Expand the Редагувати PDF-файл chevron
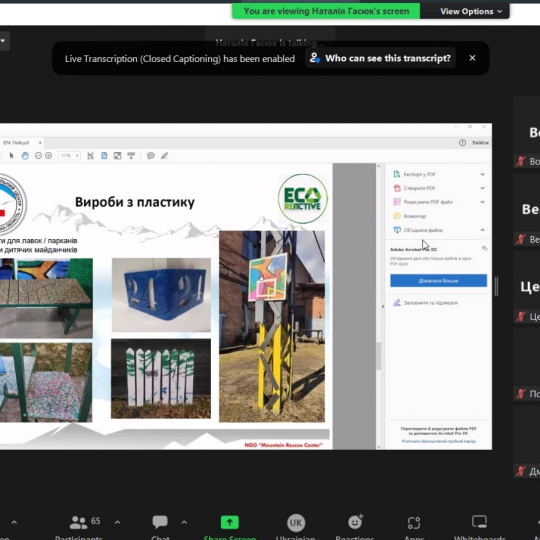Screen dimensions: 540x540 pos(482,202)
